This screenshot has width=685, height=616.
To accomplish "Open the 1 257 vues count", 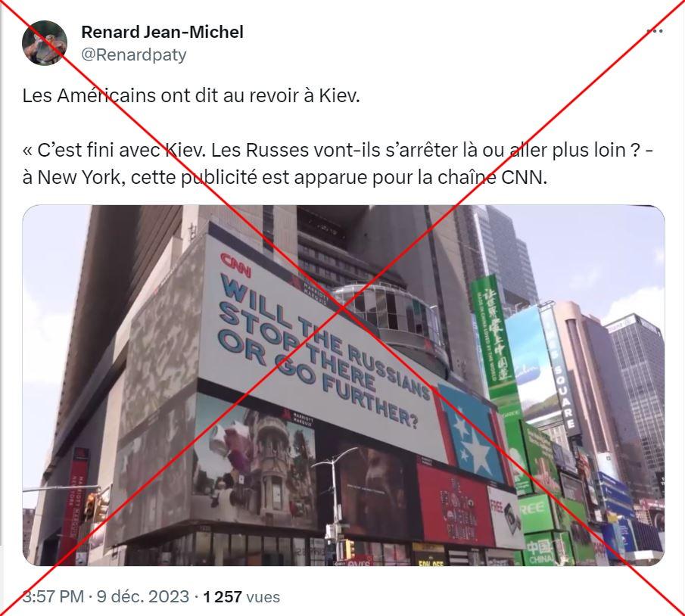I will pyautogui.click(x=241, y=596).
